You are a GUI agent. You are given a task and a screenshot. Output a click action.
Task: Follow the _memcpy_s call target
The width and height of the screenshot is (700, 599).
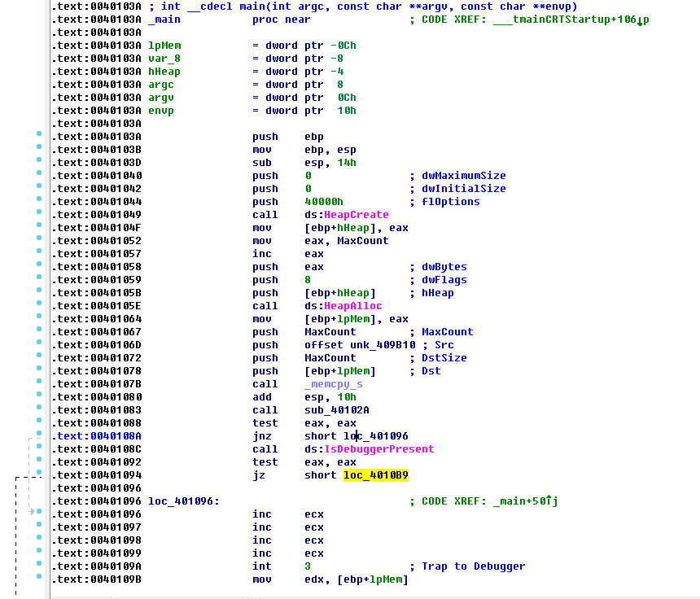coord(334,384)
